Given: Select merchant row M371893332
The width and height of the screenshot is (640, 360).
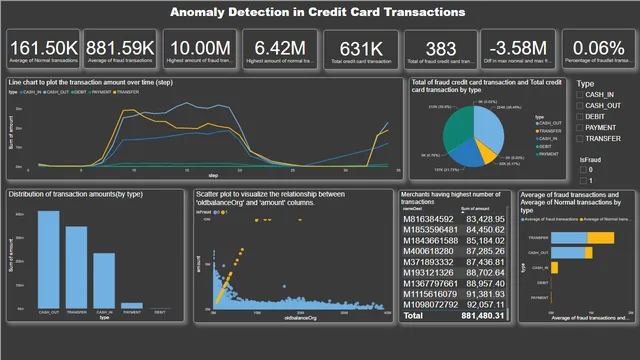Looking at the screenshot, I should click(453, 262).
